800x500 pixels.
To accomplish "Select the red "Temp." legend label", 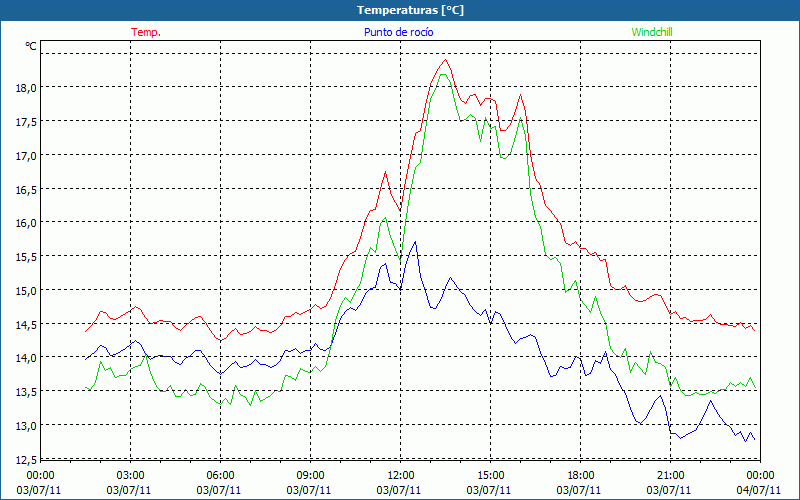I will (146, 32).
